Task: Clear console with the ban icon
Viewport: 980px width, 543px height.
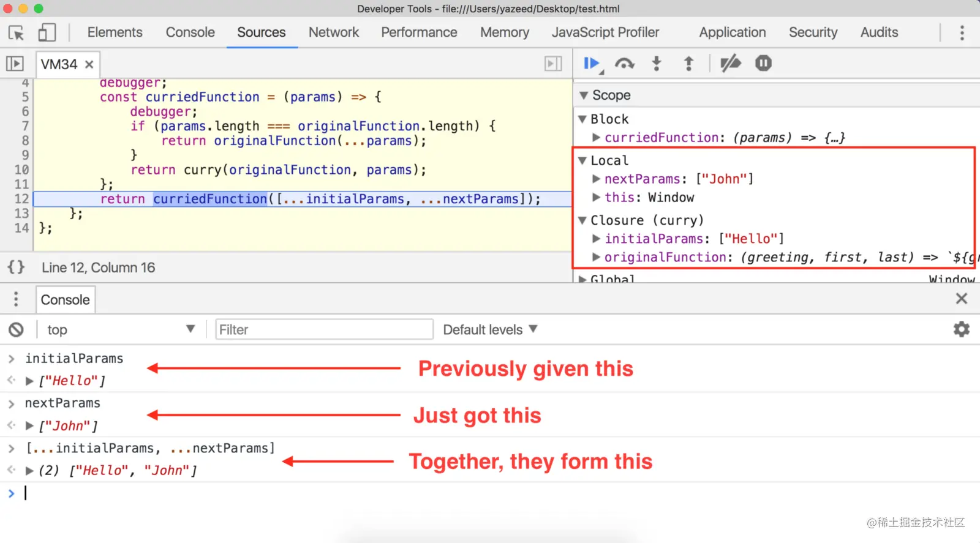Action: (x=16, y=330)
